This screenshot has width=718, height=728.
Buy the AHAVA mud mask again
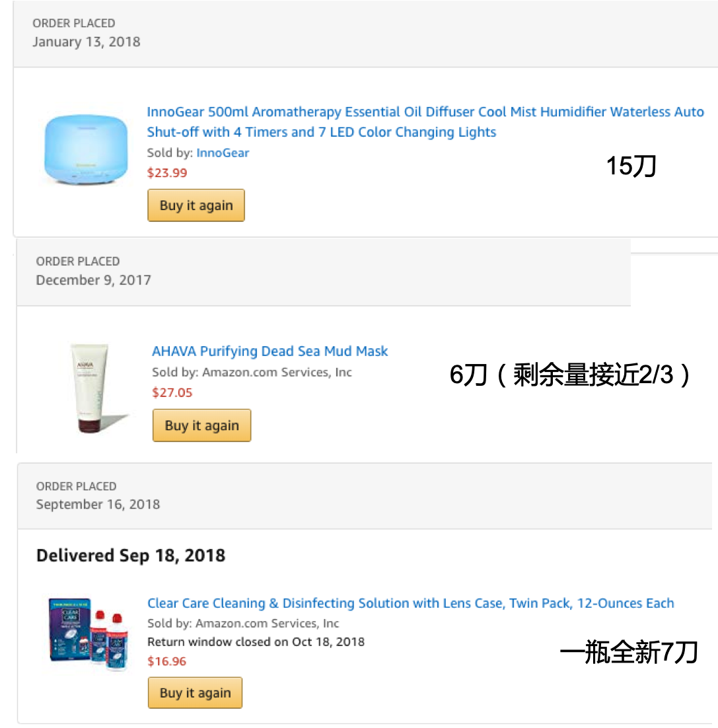201,425
